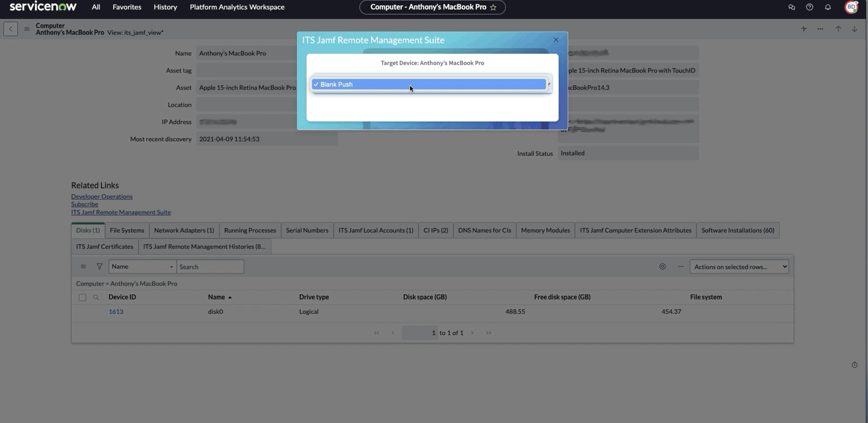Open the All menu
This screenshot has width=868, height=423.
tap(96, 7)
